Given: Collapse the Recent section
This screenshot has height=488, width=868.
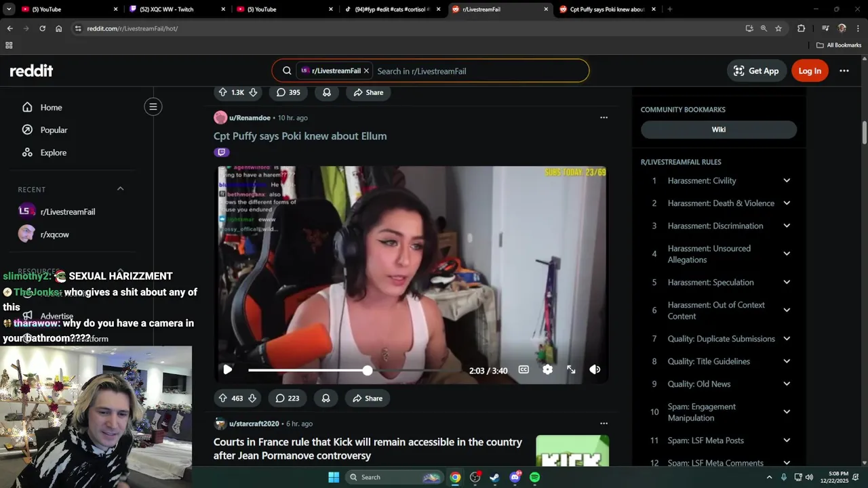Looking at the screenshot, I should [121, 189].
